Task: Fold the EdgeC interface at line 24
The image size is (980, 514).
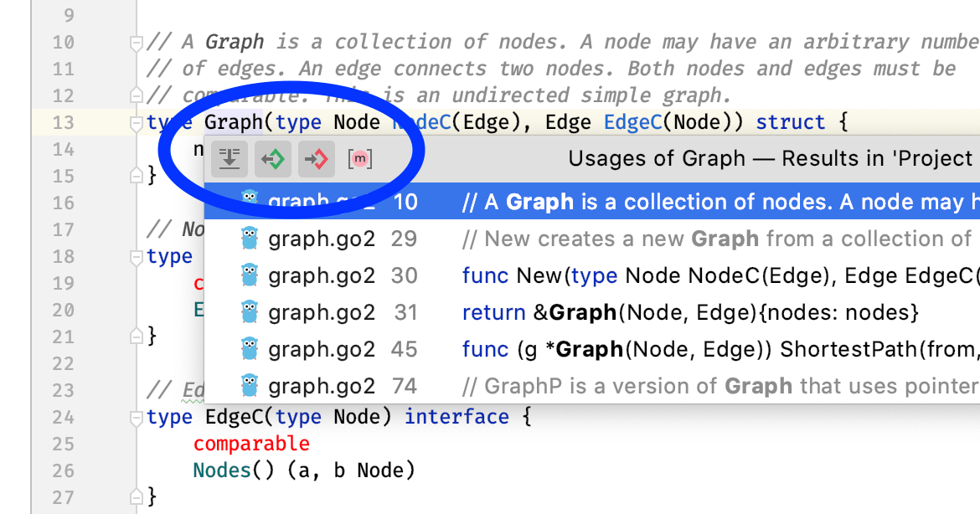Action: tap(137, 418)
